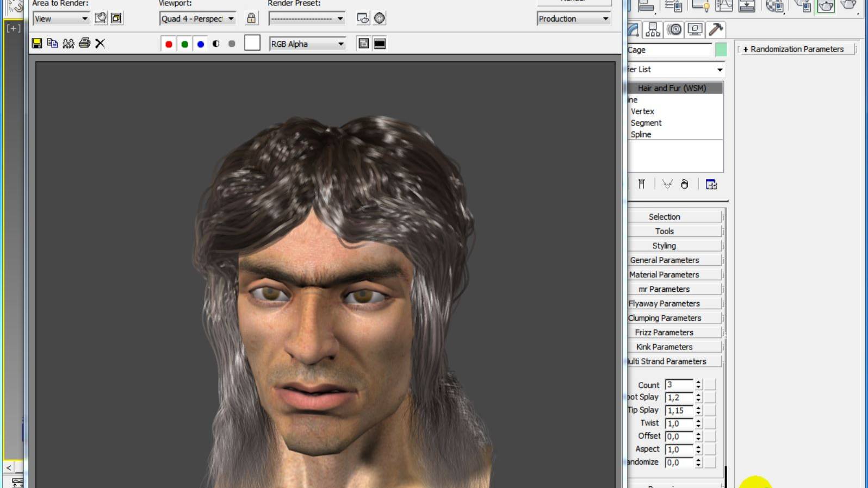The height and width of the screenshot is (488, 868).
Task: Toggle the red channel display
Action: 169,44
